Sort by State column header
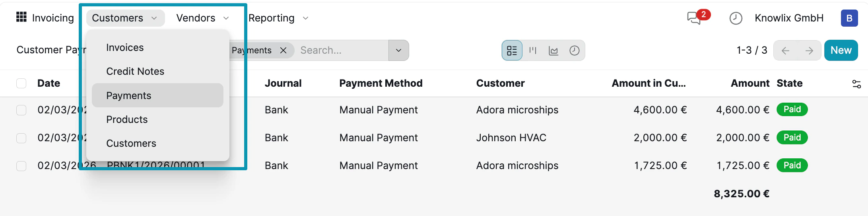Screen dimensions: 868x216 (789, 83)
